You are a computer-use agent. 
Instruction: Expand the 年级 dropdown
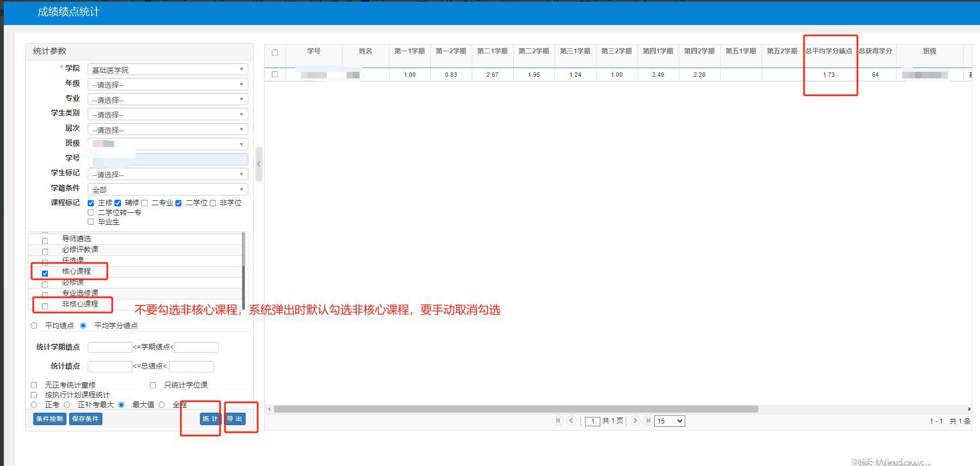point(168,85)
